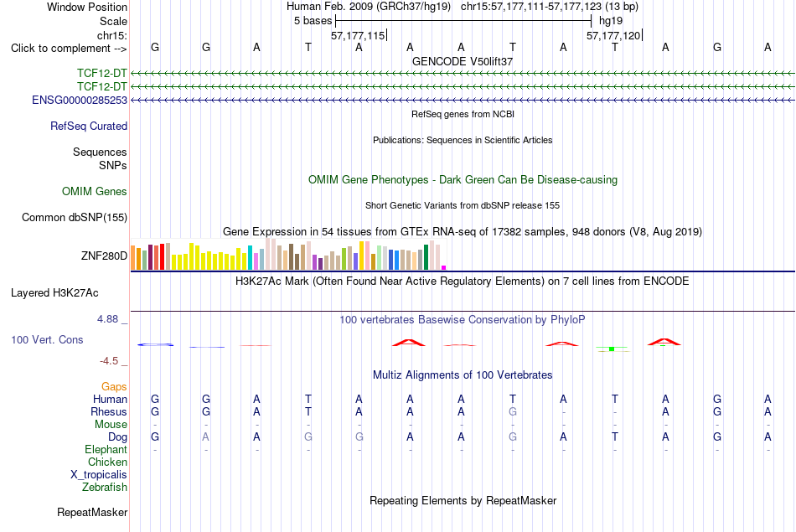The width and height of the screenshot is (796, 532).
Task: Click the 'Click to complement -->' label
Action: pyautogui.click(x=69, y=49)
